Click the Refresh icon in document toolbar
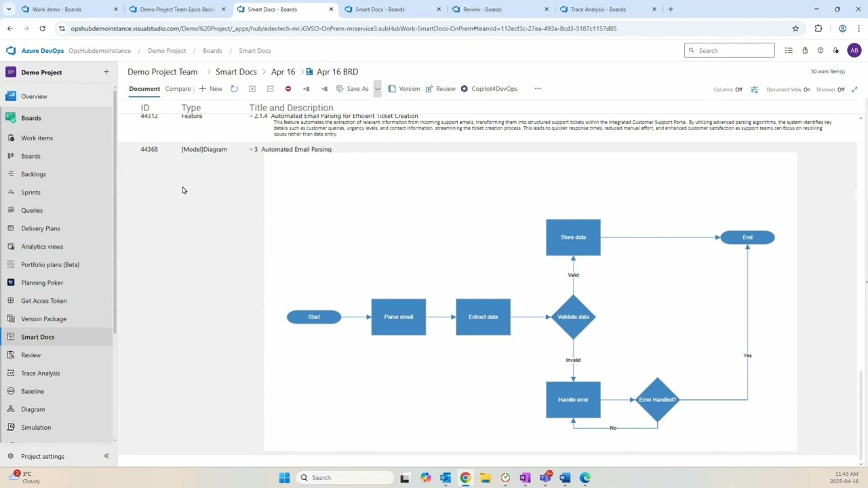The height and width of the screenshot is (488, 868). 234,89
